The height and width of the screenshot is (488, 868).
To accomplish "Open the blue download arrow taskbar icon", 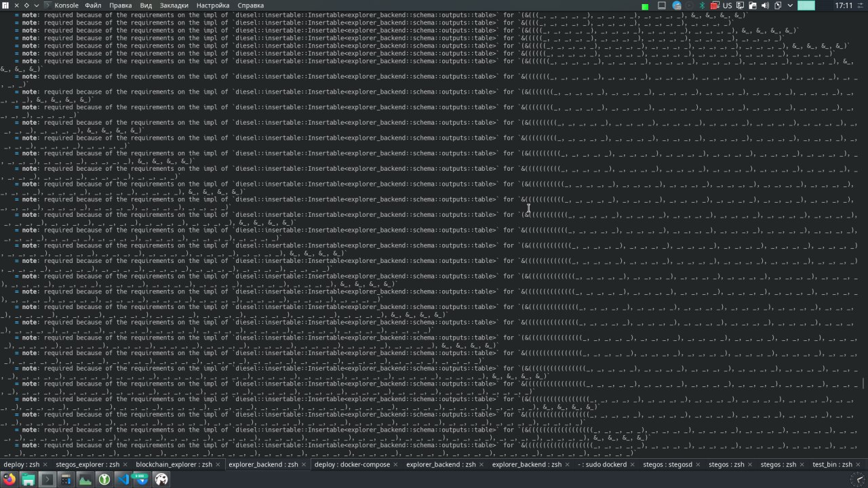I will 142,479.
